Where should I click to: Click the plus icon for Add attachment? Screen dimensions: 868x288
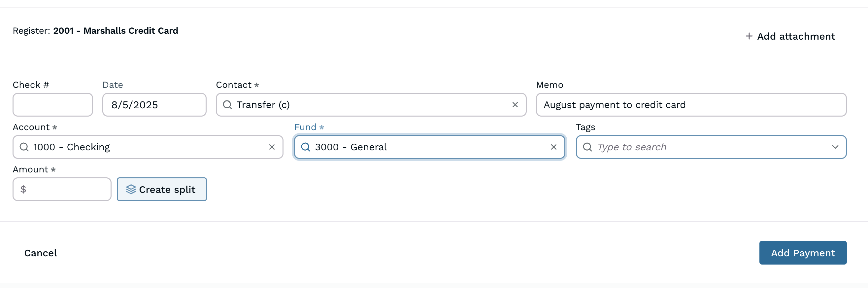pyautogui.click(x=749, y=36)
